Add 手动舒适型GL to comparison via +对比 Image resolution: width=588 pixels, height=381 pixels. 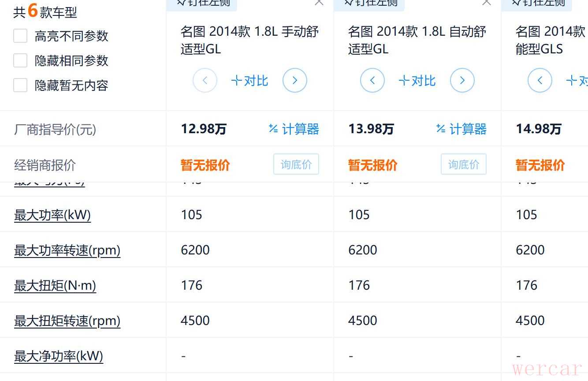point(250,81)
